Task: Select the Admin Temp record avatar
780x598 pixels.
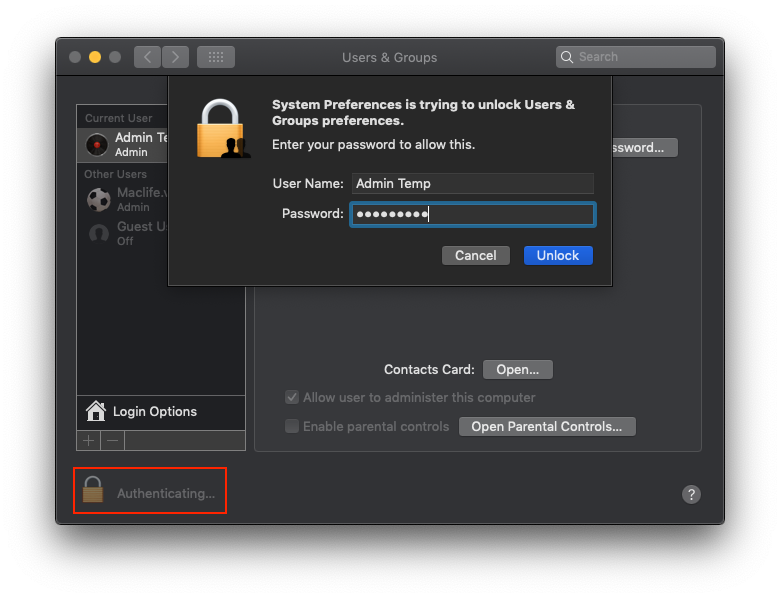Action: 97,145
